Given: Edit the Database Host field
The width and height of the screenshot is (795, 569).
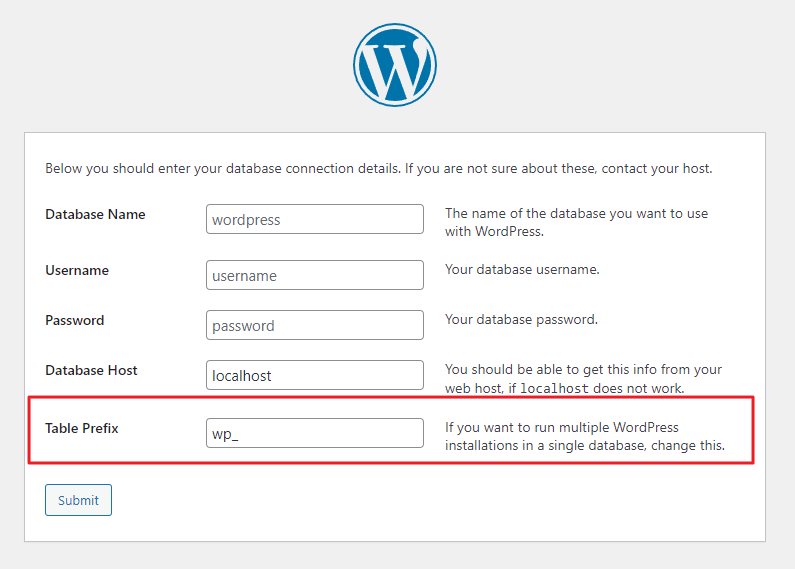Looking at the screenshot, I should pos(315,375).
